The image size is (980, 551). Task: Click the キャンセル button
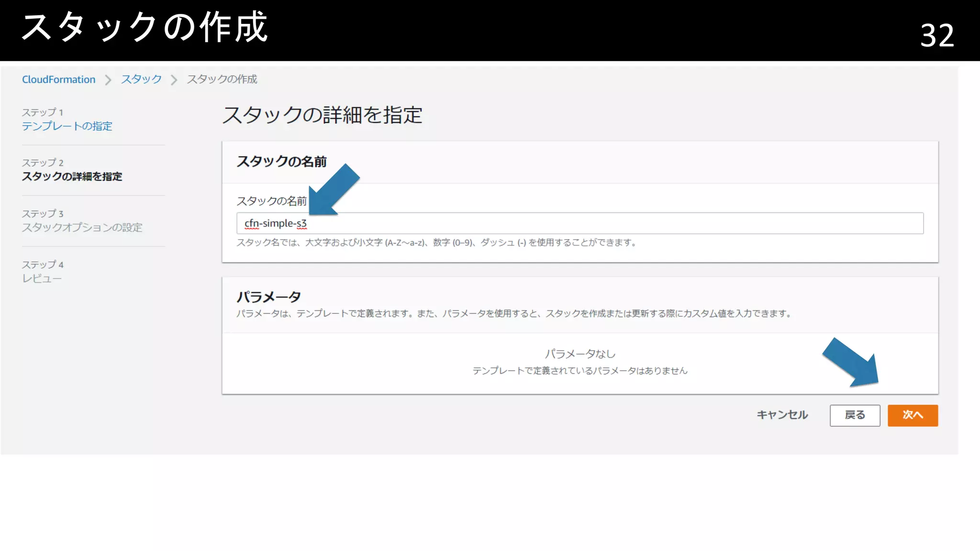tap(782, 415)
